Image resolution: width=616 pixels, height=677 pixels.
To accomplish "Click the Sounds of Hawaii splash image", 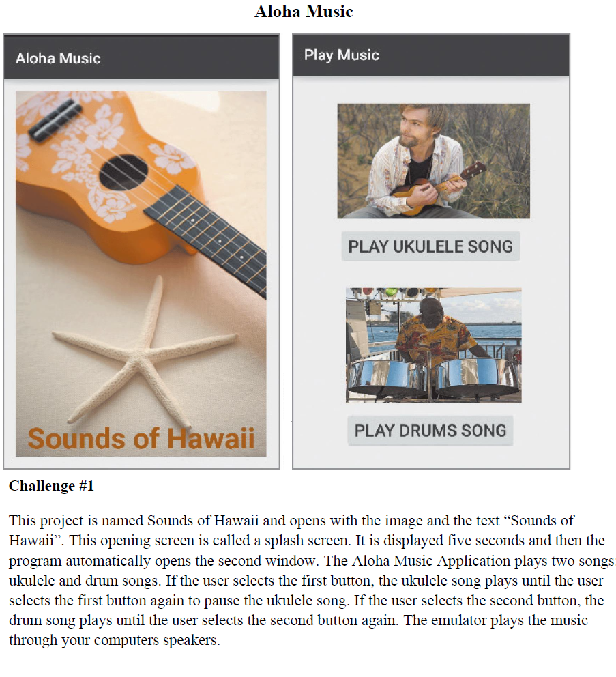I will 141,273.
